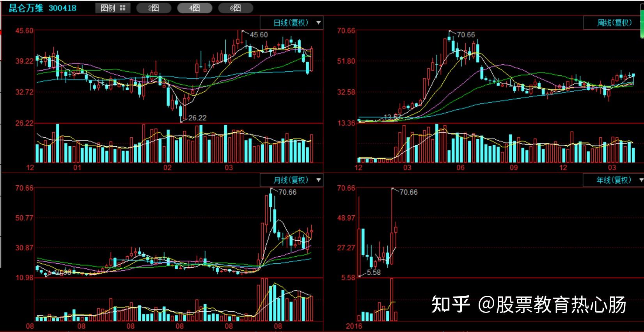Click the 27.27 price axis label

pyautogui.click(x=346, y=248)
